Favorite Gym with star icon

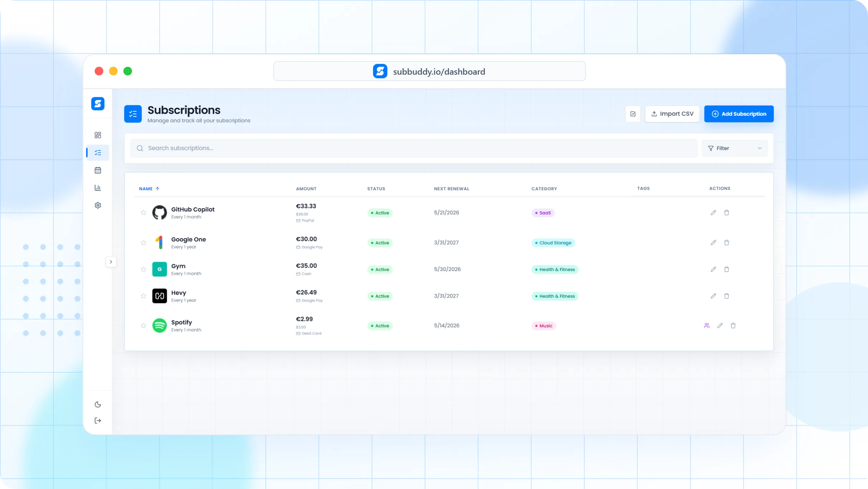(x=143, y=269)
